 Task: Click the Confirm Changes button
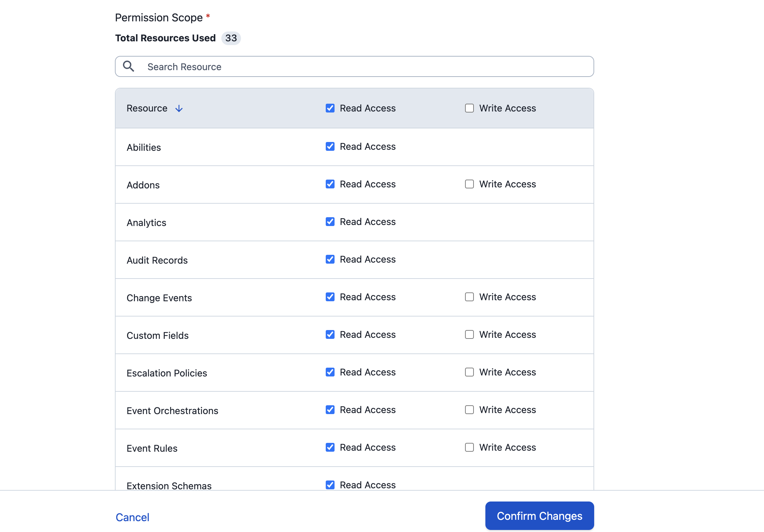539,516
